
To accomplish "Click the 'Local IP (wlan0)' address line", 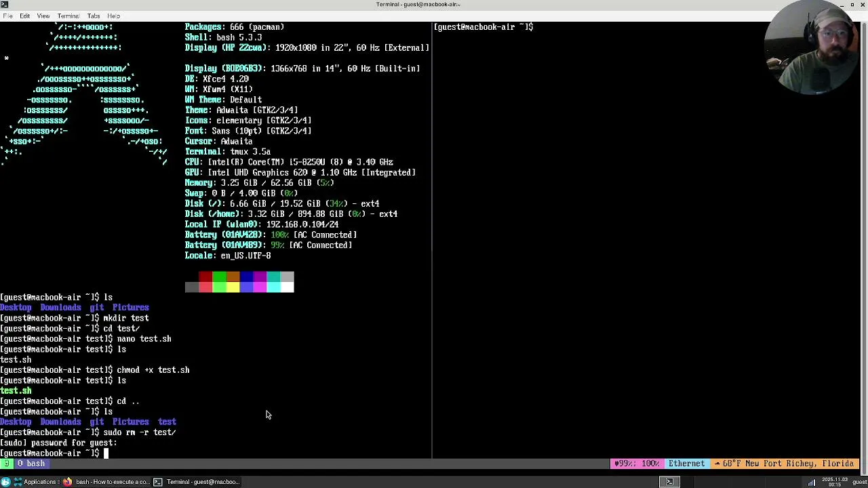I will click(262, 224).
